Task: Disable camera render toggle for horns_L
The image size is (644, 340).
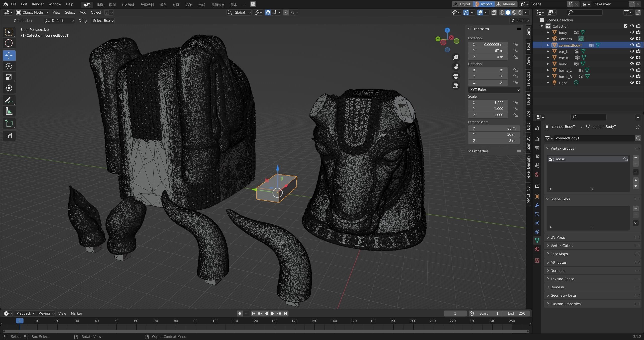Action: pyautogui.click(x=638, y=70)
